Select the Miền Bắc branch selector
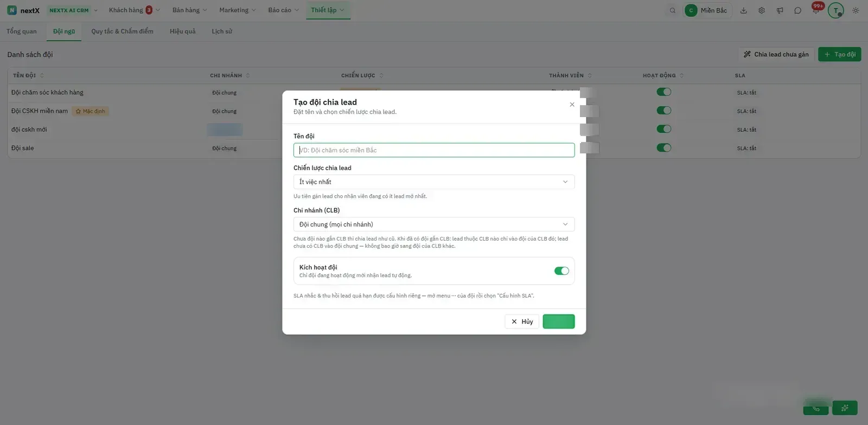This screenshot has height=425, width=868. [707, 10]
